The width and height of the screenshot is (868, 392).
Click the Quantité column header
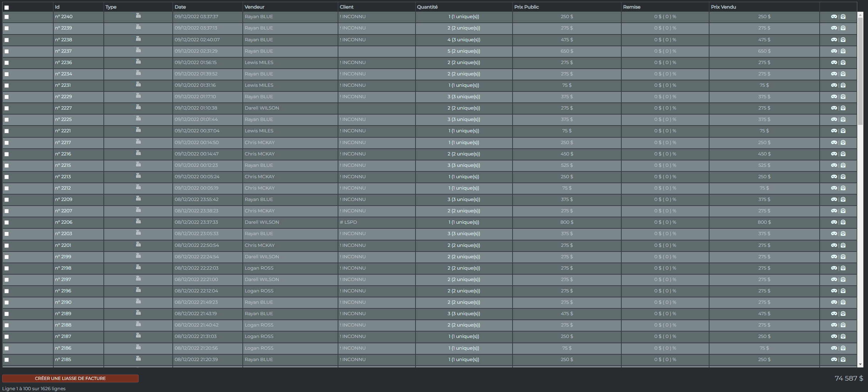tap(427, 7)
